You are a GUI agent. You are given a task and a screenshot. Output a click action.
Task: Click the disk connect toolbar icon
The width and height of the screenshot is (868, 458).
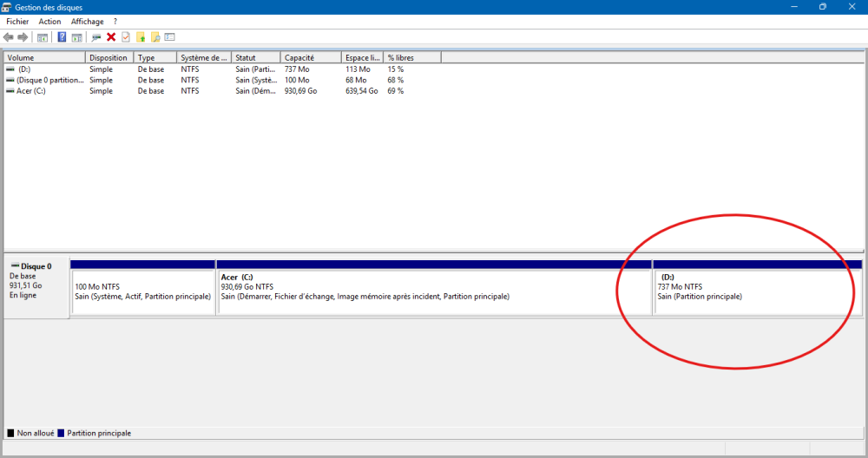pos(96,37)
